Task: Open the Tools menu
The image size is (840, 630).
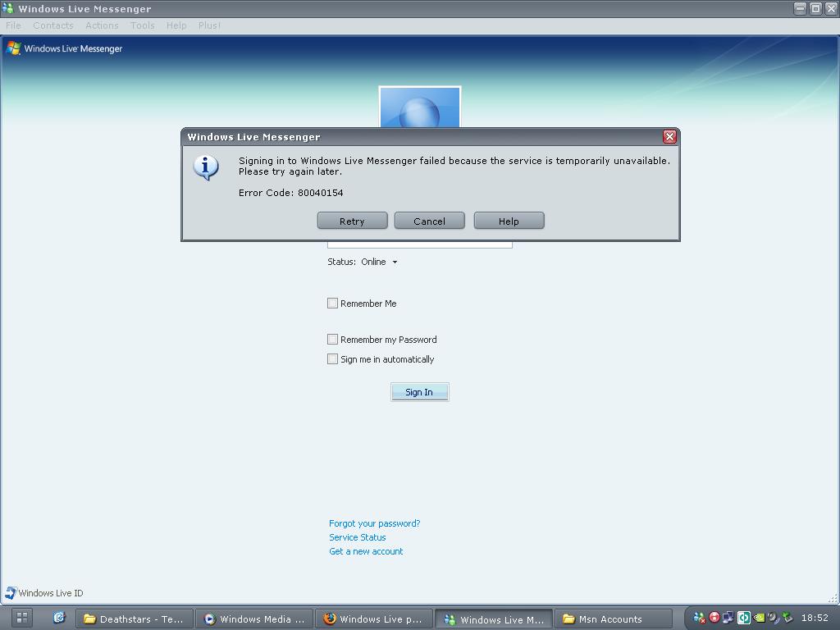Action: [x=142, y=25]
